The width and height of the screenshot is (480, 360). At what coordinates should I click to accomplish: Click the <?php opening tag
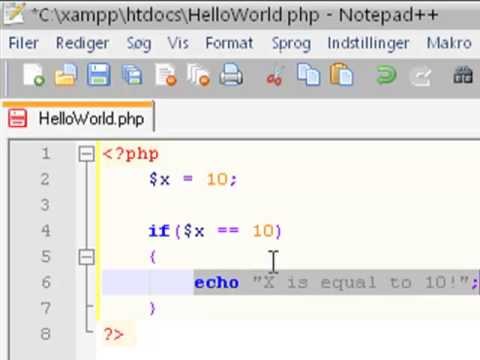coord(131,154)
